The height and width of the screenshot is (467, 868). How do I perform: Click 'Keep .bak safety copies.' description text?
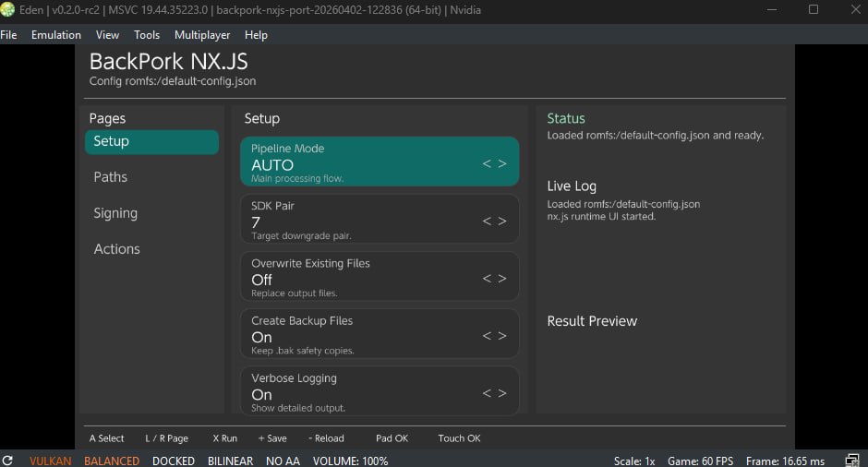(x=302, y=351)
